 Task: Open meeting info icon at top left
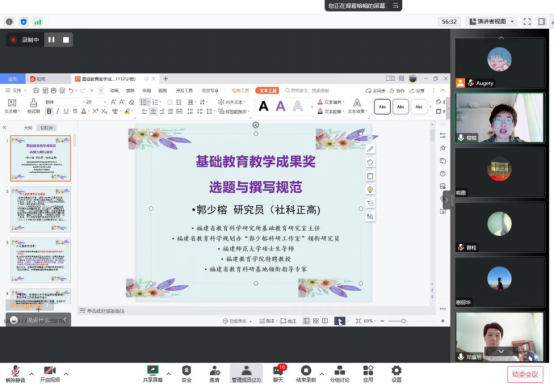(x=9, y=22)
